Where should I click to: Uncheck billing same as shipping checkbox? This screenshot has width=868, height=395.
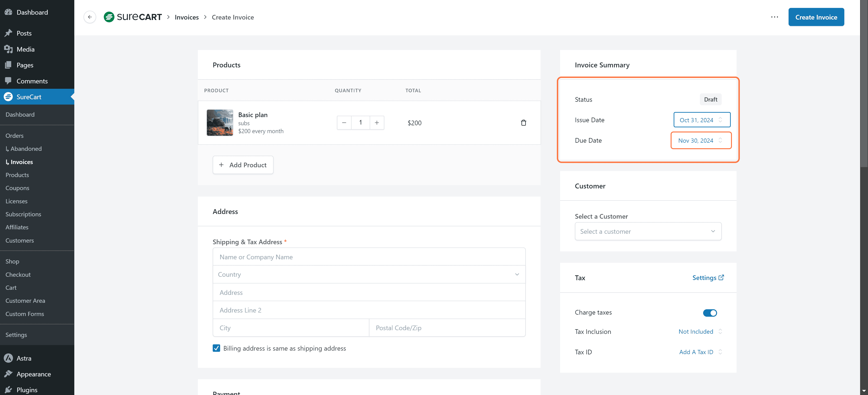pos(216,348)
